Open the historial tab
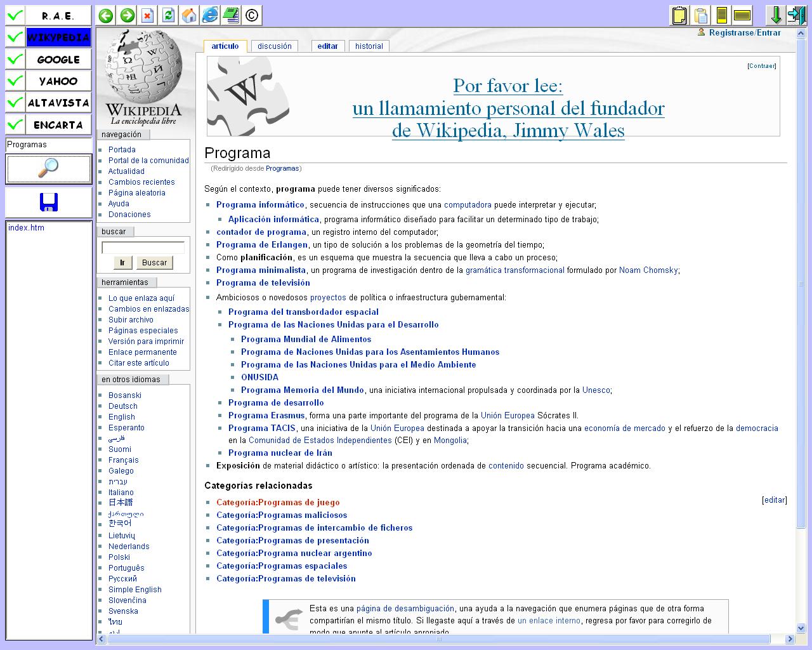Screen dimensions: 812x650 click(369, 46)
